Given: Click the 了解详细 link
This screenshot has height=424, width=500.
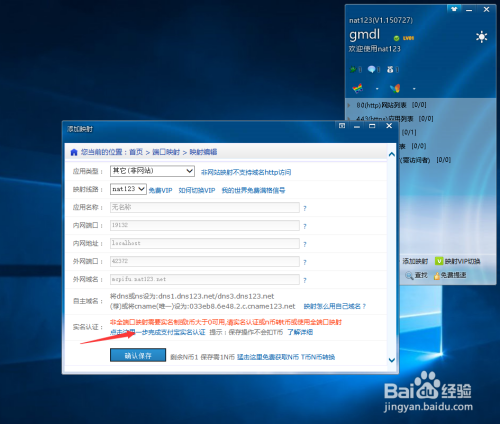Looking at the screenshot, I should coord(300,332).
